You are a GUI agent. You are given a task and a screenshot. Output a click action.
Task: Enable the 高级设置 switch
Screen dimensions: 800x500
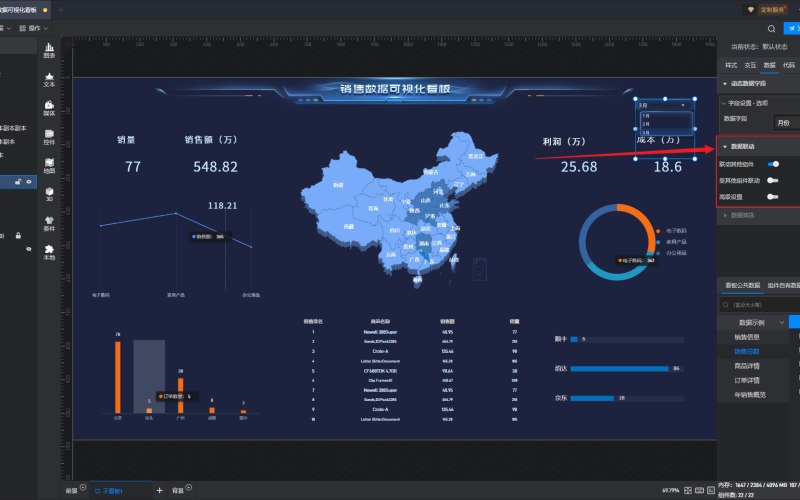tap(772, 196)
